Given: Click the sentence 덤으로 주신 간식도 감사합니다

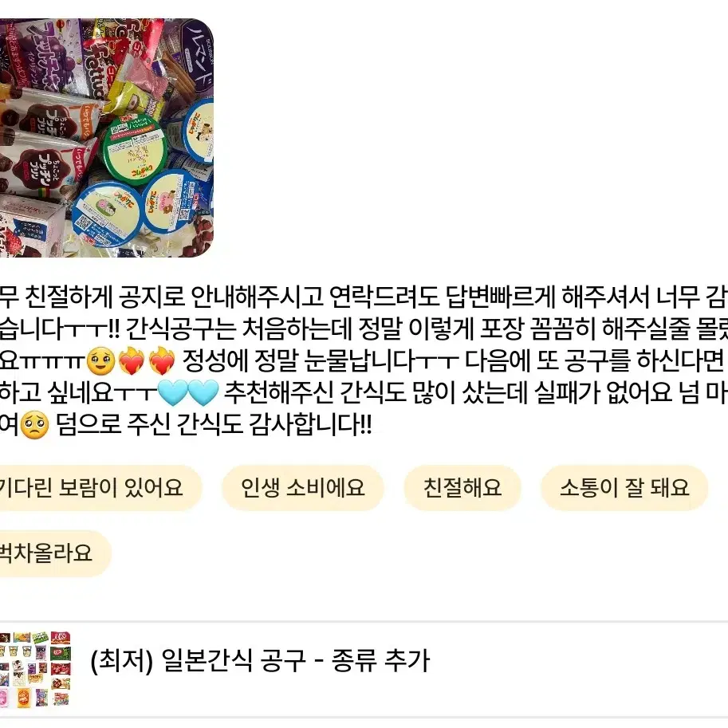Looking at the screenshot, I should pyautogui.click(x=214, y=424).
